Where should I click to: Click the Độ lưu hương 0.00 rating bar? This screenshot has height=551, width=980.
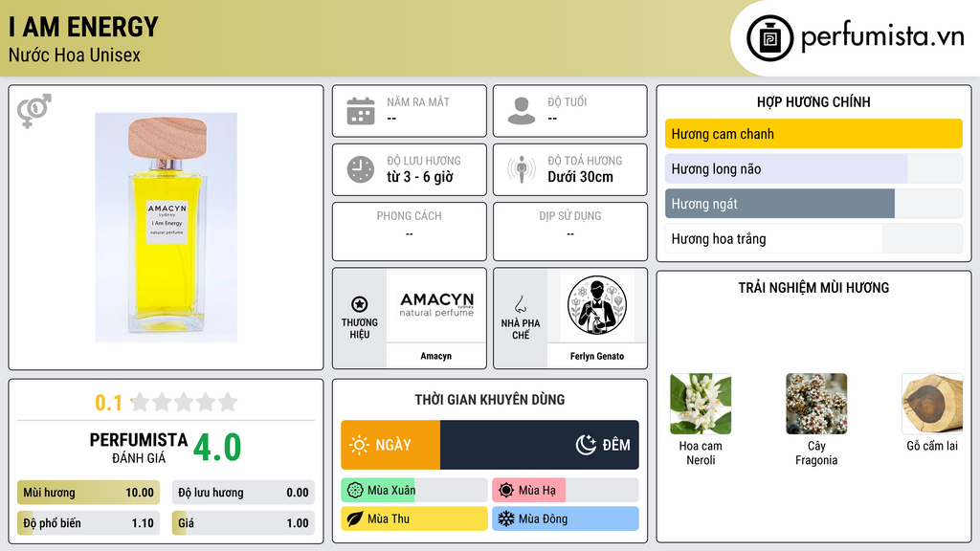243,493
